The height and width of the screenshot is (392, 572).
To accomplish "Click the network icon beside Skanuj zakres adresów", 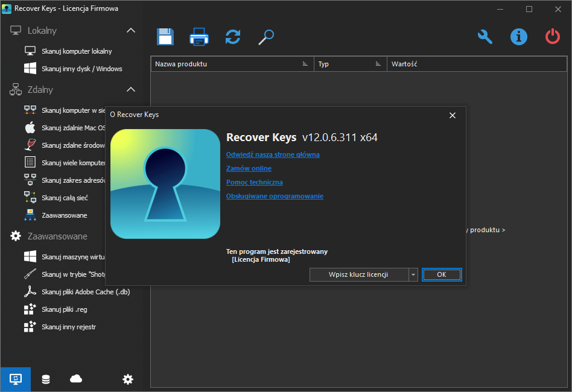I will [30, 180].
